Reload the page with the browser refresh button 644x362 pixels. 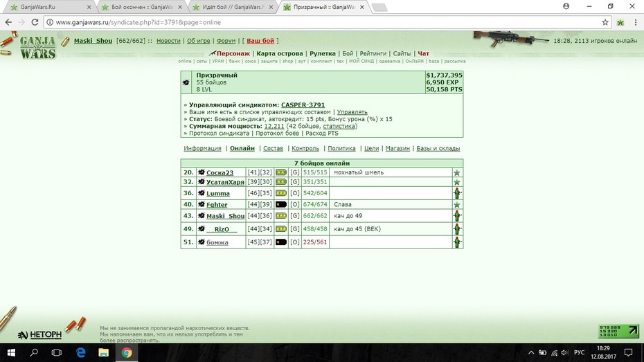pyautogui.click(x=35, y=22)
